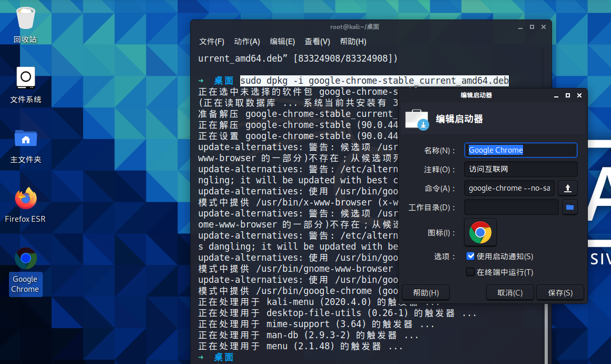Click the terminal line mentioning menu (2.1.48)
Viewport: 611px width, 364px height.
[300, 346]
